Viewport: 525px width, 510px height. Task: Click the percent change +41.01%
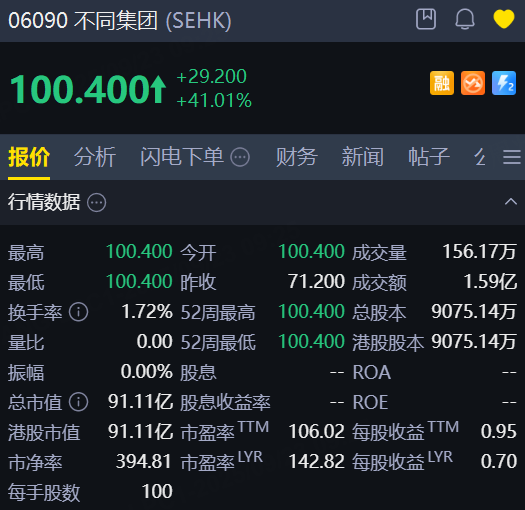[x=214, y=100]
